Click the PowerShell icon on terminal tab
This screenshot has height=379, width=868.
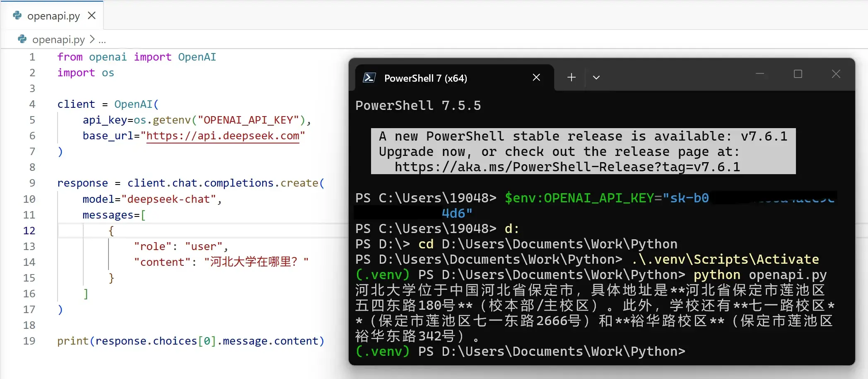[x=369, y=78]
